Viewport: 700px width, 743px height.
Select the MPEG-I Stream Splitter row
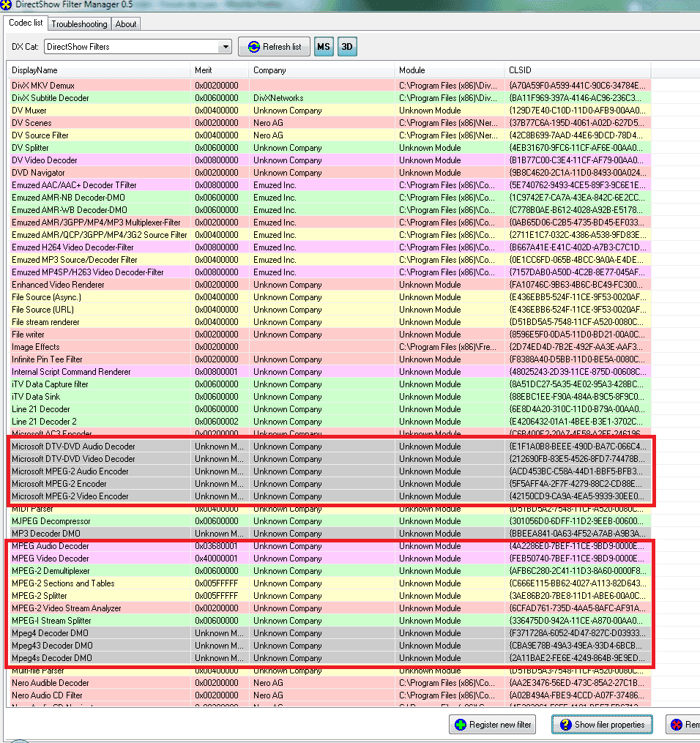tap(330, 620)
